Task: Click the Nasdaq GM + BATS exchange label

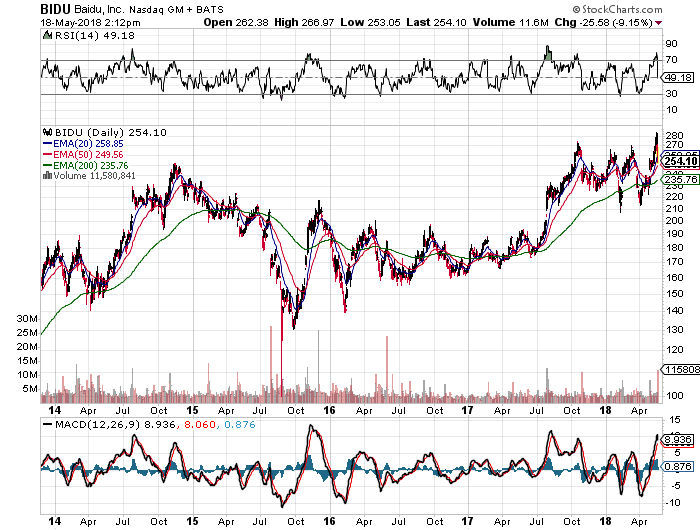Action: tap(176, 9)
